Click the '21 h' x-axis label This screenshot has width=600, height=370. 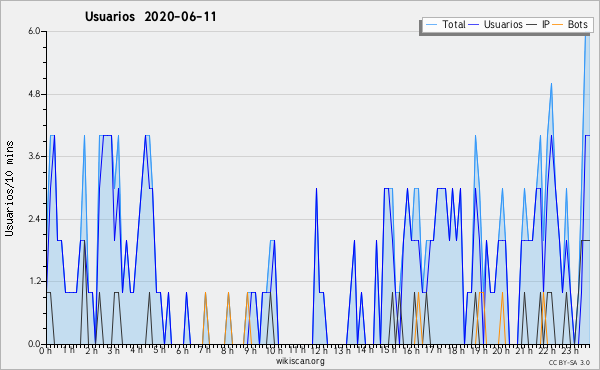(523, 350)
